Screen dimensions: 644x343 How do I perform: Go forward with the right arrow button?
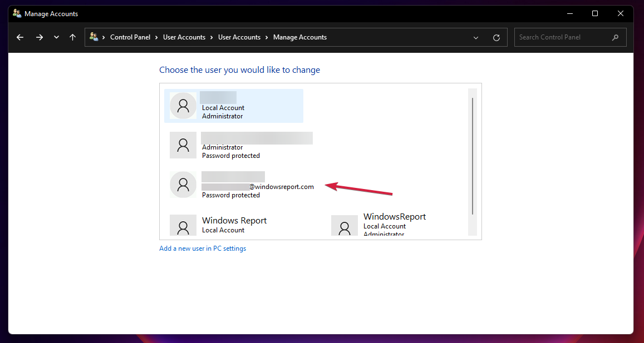(x=40, y=37)
